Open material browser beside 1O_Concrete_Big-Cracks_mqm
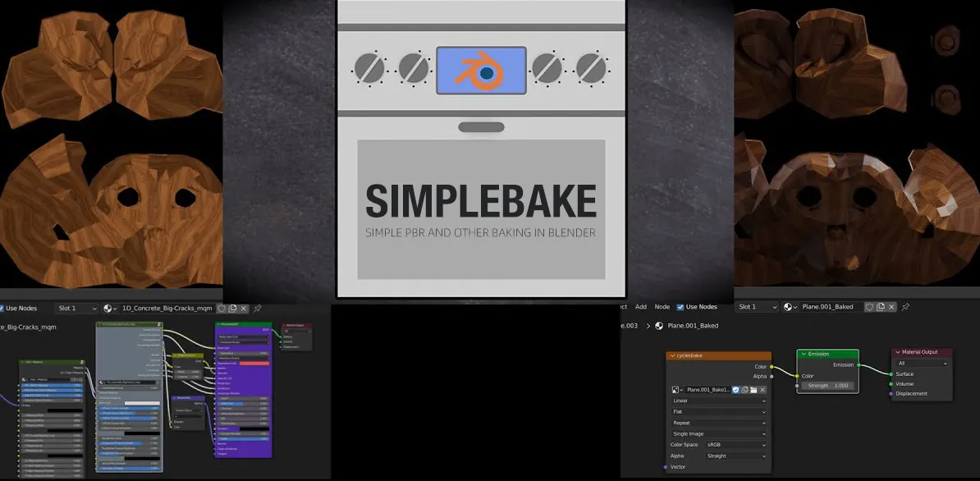The width and height of the screenshot is (980, 481). [110, 308]
